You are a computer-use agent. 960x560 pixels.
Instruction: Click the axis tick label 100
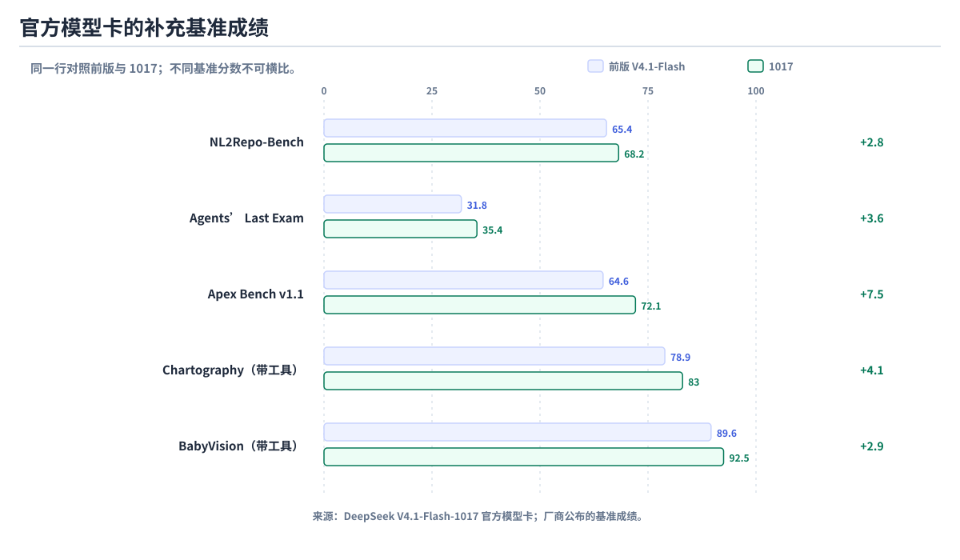(756, 91)
